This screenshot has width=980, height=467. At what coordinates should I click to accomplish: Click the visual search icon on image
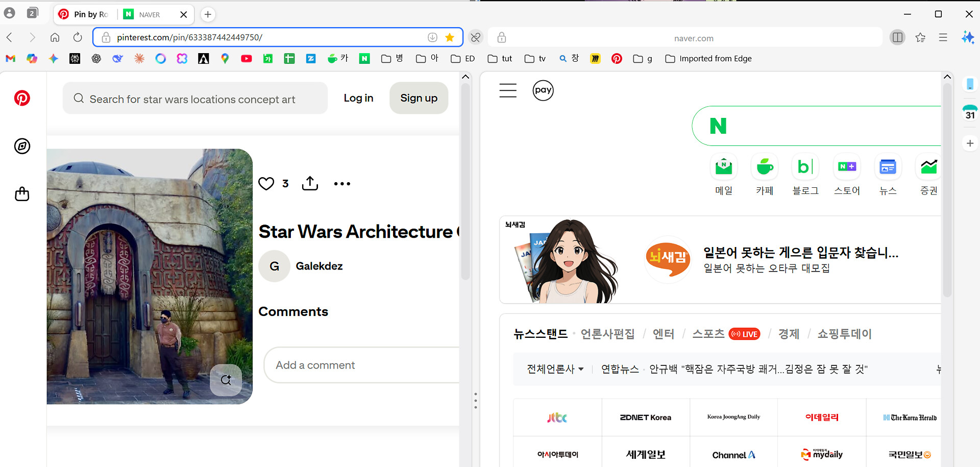pyautogui.click(x=226, y=380)
